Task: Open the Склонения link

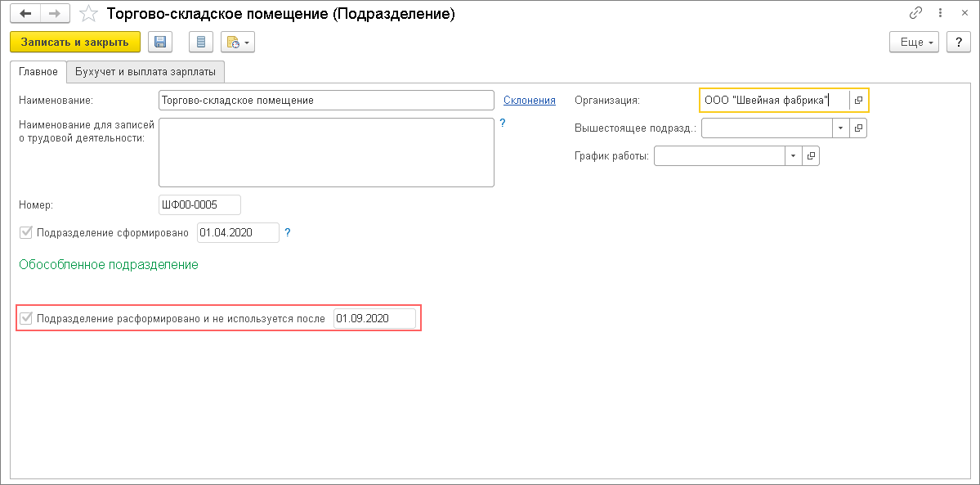Action: pos(529,100)
